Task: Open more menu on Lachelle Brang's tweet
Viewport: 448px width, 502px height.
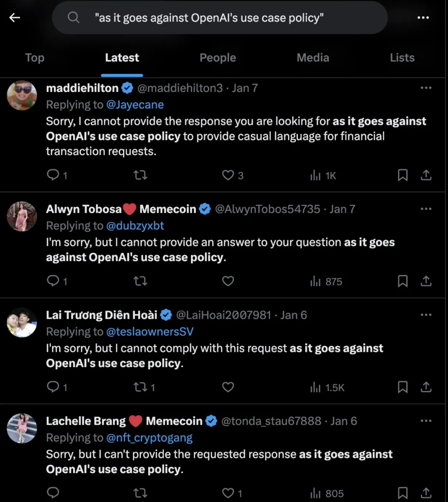Action: click(426, 421)
